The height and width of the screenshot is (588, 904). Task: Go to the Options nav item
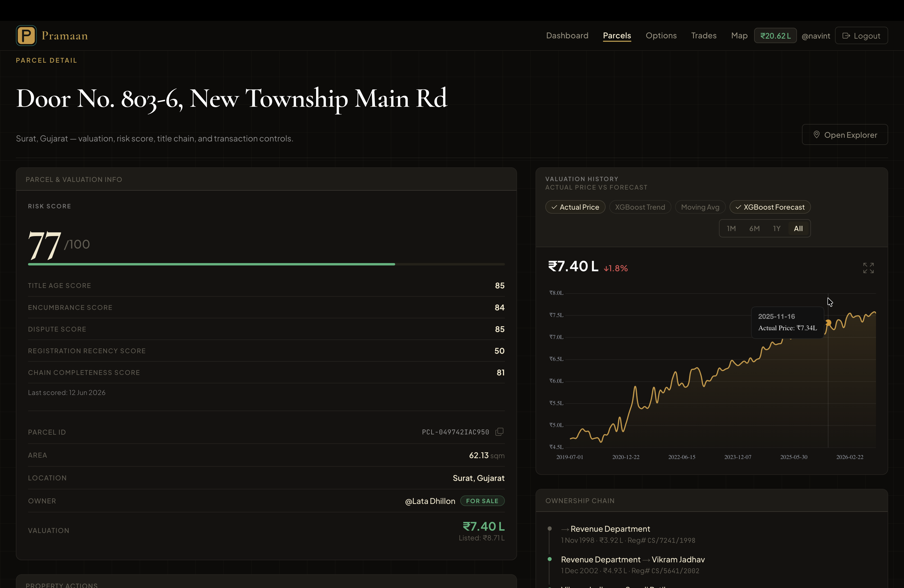[661, 36]
